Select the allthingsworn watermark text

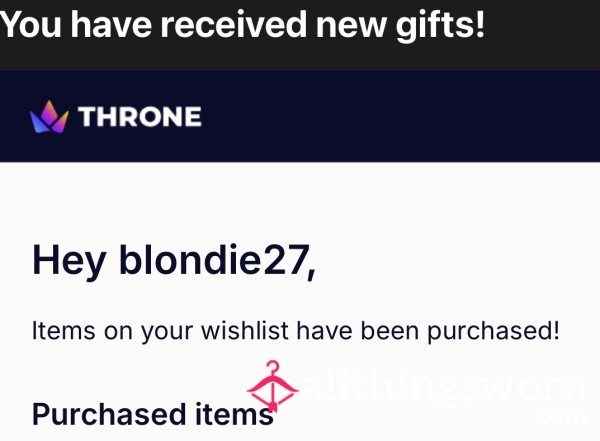click(444, 387)
